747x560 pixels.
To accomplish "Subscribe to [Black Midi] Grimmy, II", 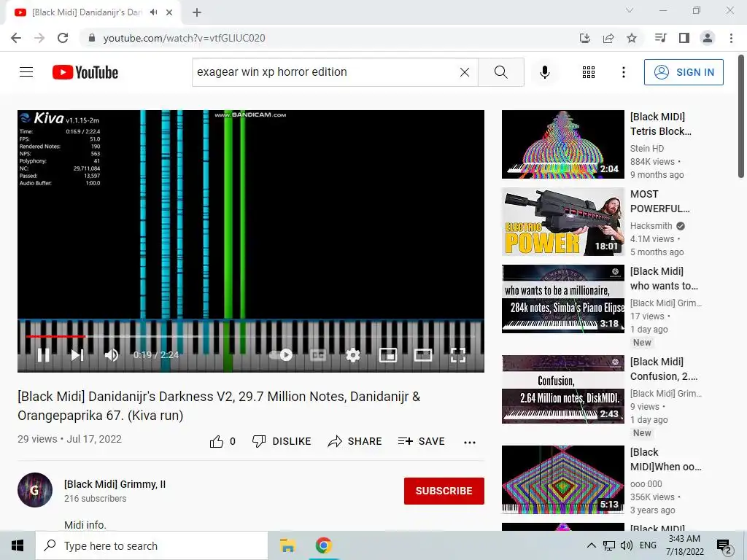I will (x=444, y=491).
